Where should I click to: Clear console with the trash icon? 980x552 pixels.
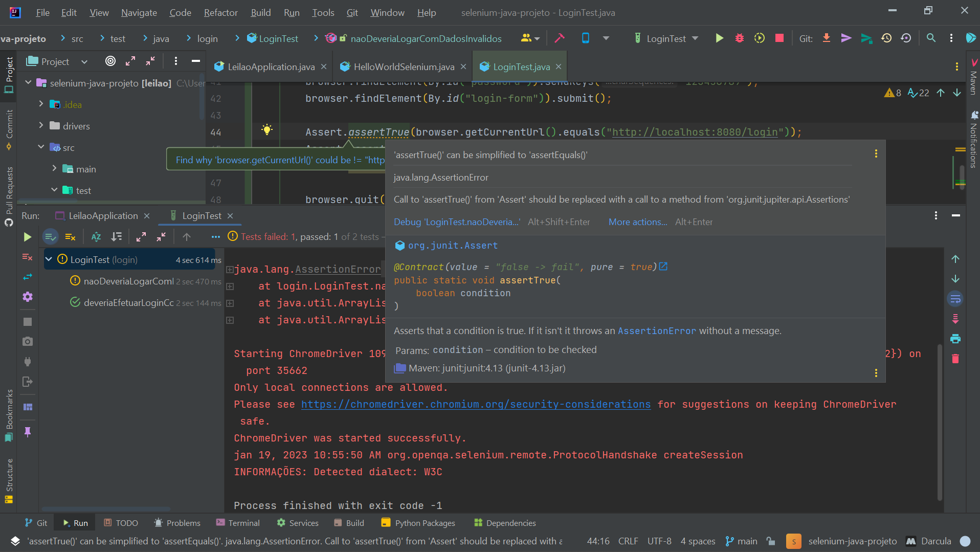[x=955, y=359]
